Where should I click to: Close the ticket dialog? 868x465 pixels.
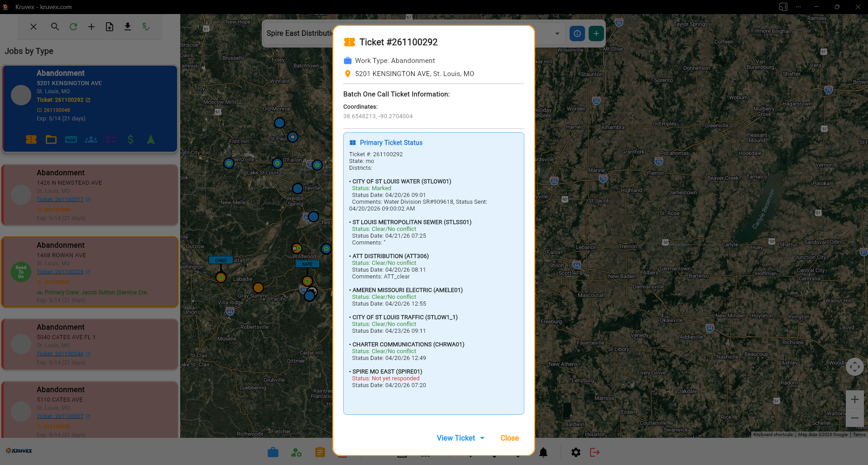(x=509, y=438)
